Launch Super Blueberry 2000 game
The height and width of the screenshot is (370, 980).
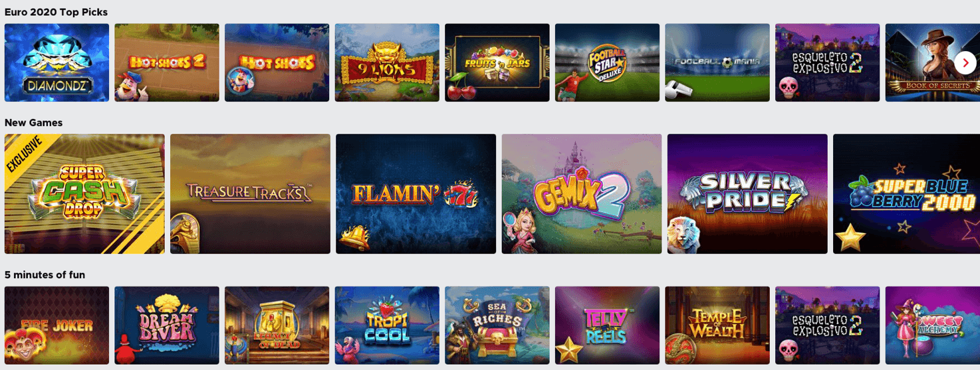pyautogui.click(x=906, y=194)
